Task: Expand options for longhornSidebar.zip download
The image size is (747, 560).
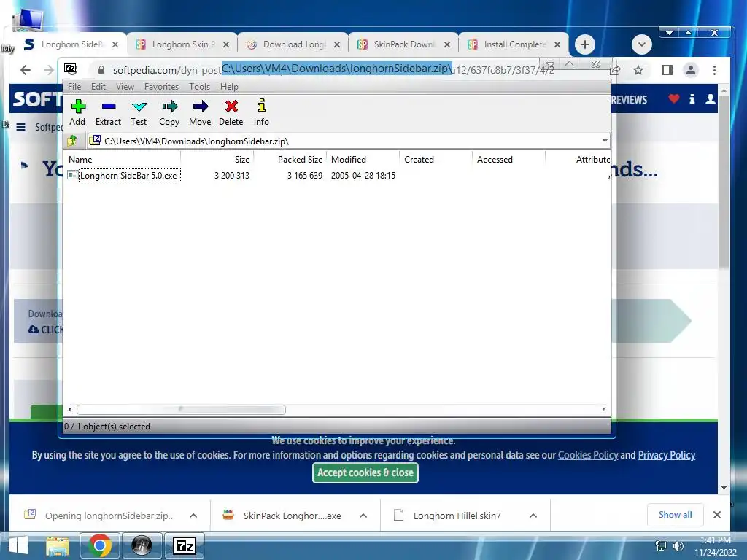Action: click(x=193, y=516)
